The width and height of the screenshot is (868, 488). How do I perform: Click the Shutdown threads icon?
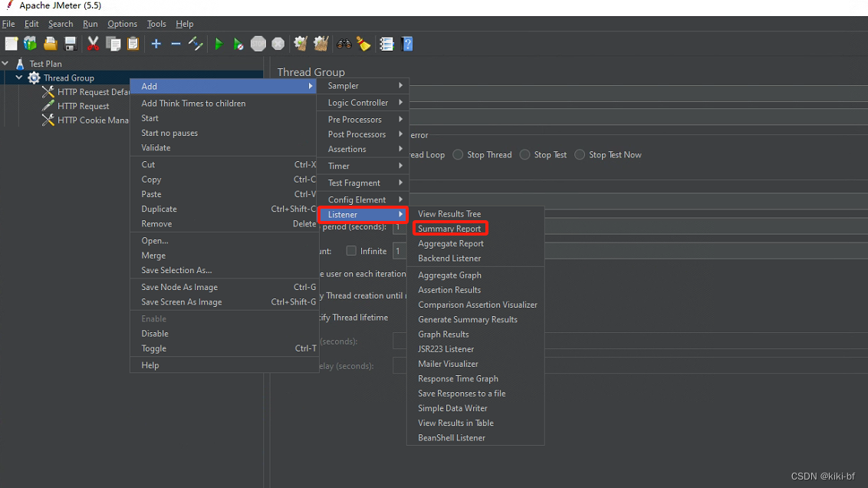pos(278,44)
